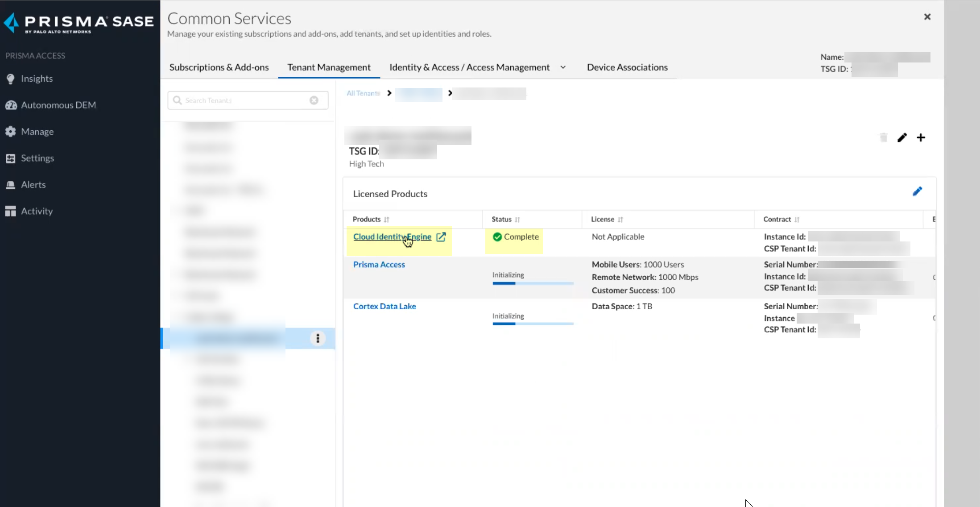Click the Alerts bell icon

coord(11,185)
